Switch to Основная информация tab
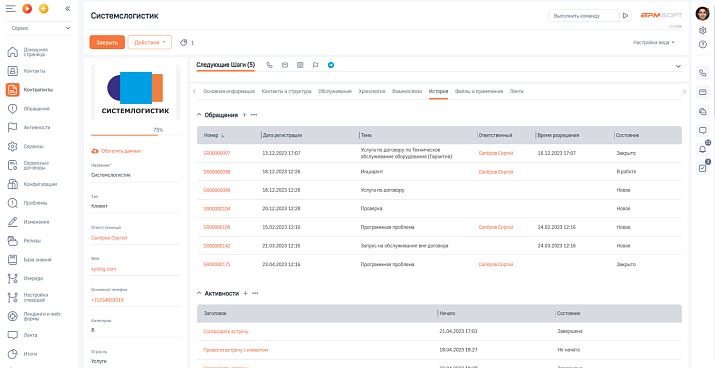Viewport: 715px width, 368px height. point(229,91)
